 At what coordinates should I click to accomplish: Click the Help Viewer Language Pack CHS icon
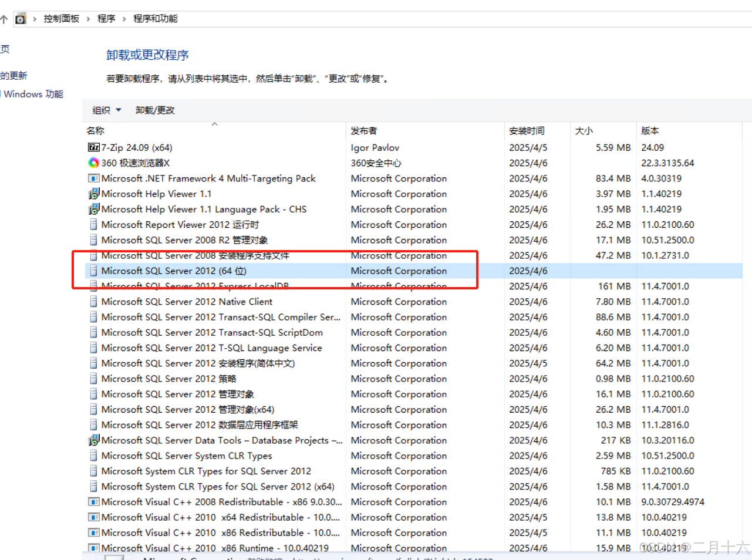(x=93, y=209)
